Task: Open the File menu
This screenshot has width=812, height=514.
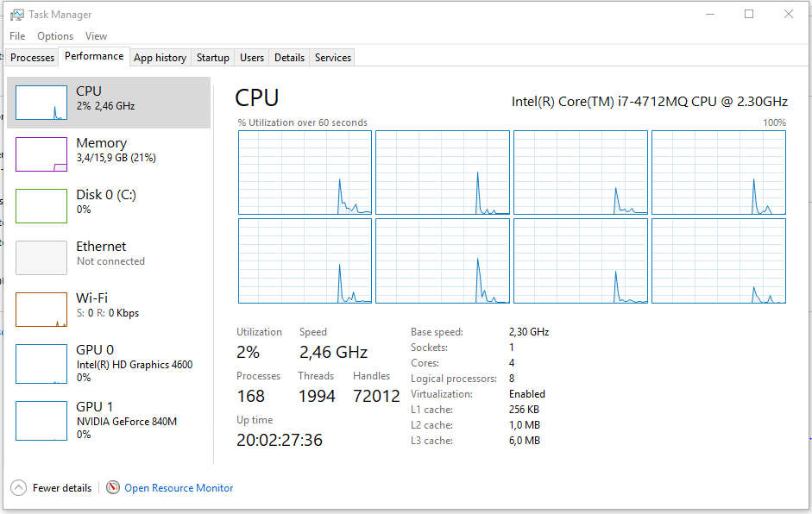Action: (16, 36)
